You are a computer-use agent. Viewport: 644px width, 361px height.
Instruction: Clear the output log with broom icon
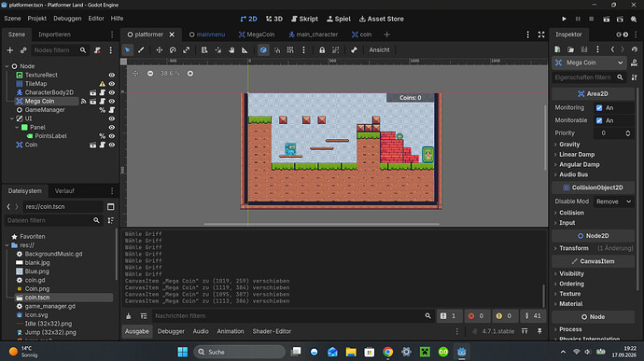(x=129, y=316)
